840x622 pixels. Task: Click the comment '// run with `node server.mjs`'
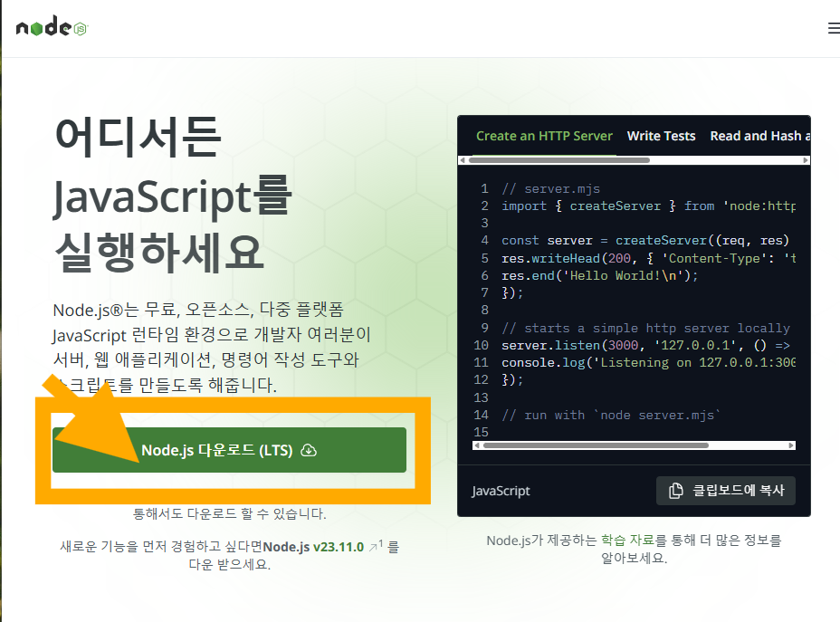tap(611, 415)
